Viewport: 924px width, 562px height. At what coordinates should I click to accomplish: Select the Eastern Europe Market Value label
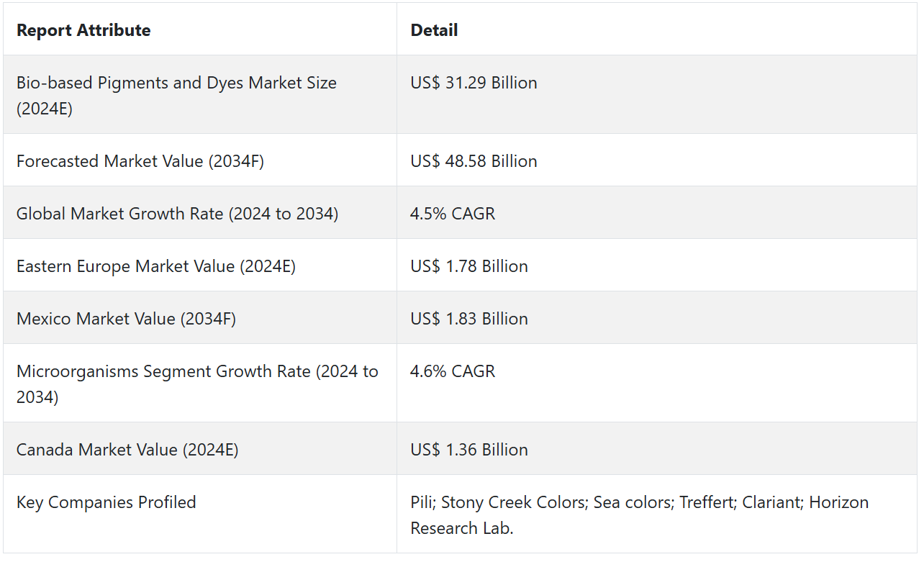coord(156,266)
